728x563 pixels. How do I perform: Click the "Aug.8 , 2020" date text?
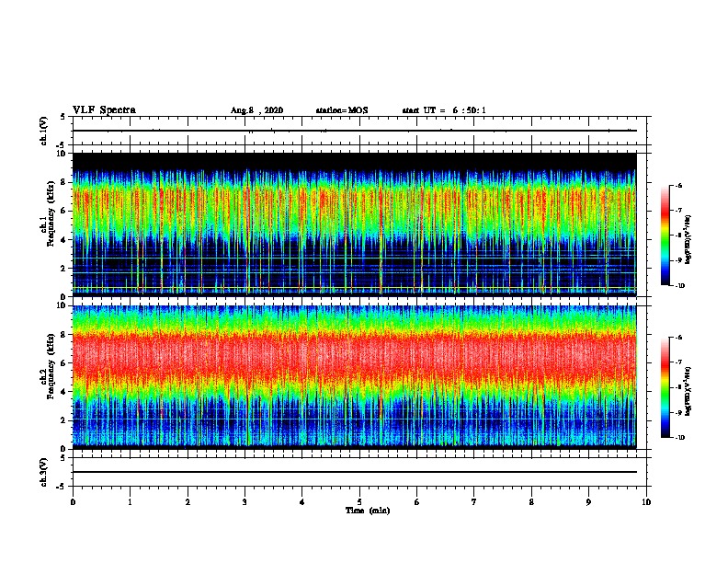coord(256,110)
